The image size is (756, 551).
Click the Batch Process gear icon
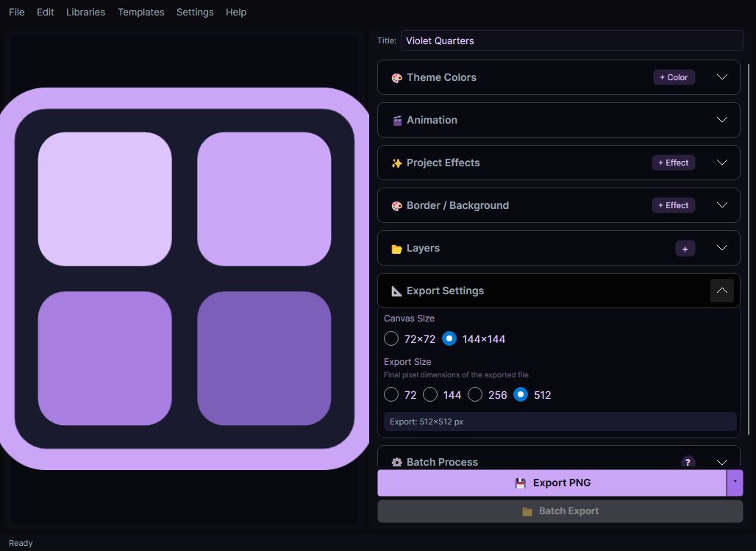point(397,462)
